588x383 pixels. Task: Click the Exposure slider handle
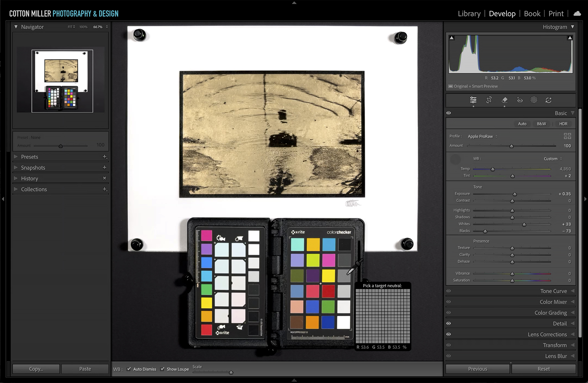515,194
